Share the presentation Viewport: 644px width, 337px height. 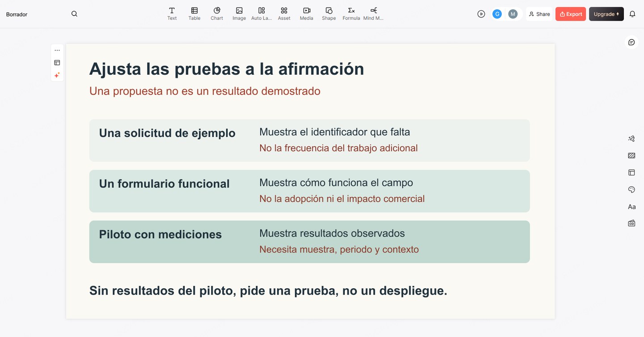pos(539,14)
